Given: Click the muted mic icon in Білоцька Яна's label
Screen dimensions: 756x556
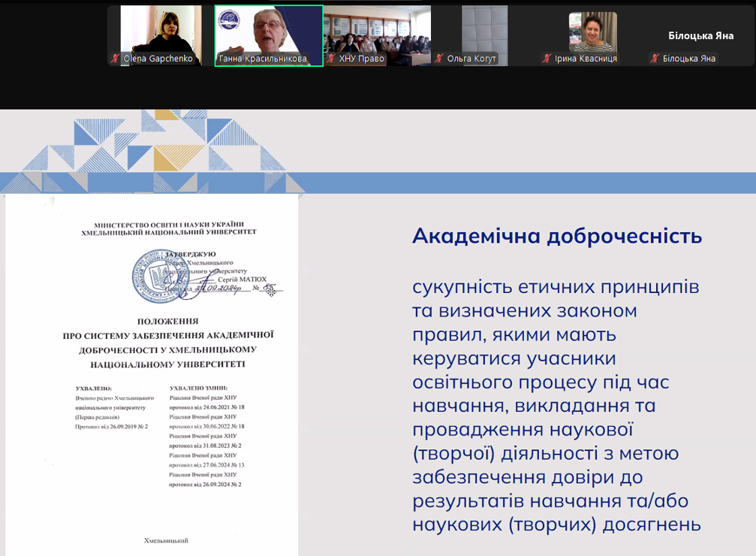Looking at the screenshot, I should [x=655, y=59].
